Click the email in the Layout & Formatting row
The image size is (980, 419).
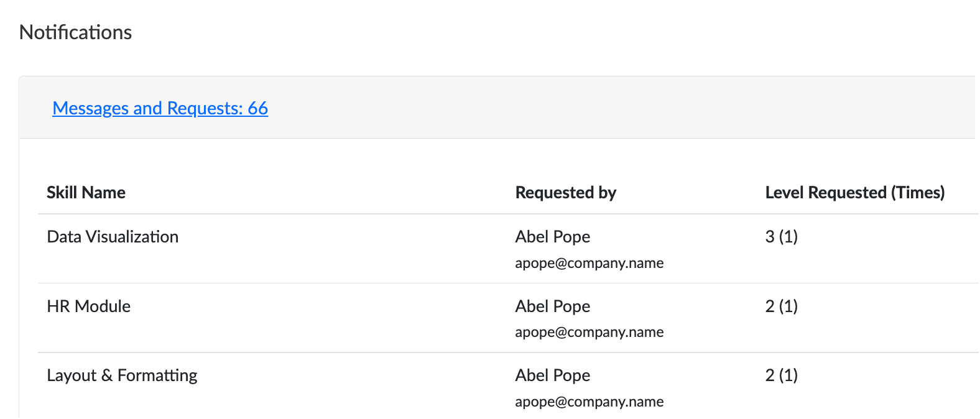[x=589, y=402]
